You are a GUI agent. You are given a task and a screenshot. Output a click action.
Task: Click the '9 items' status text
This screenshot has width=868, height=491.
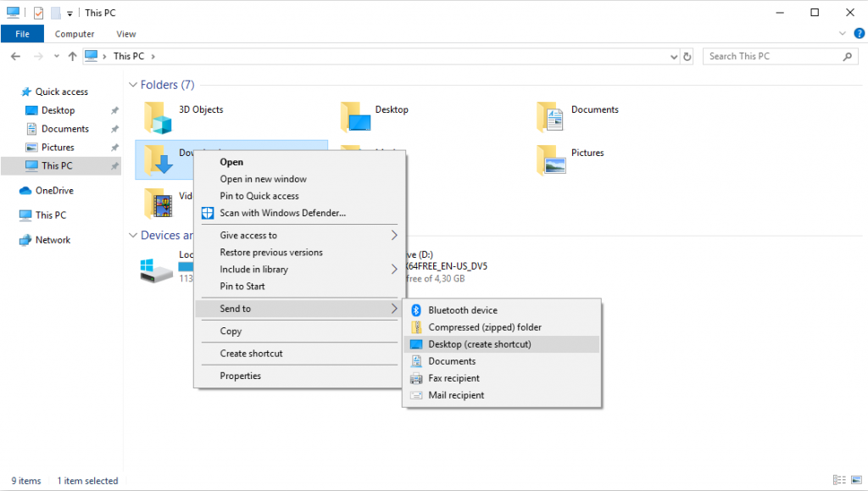[26, 481]
